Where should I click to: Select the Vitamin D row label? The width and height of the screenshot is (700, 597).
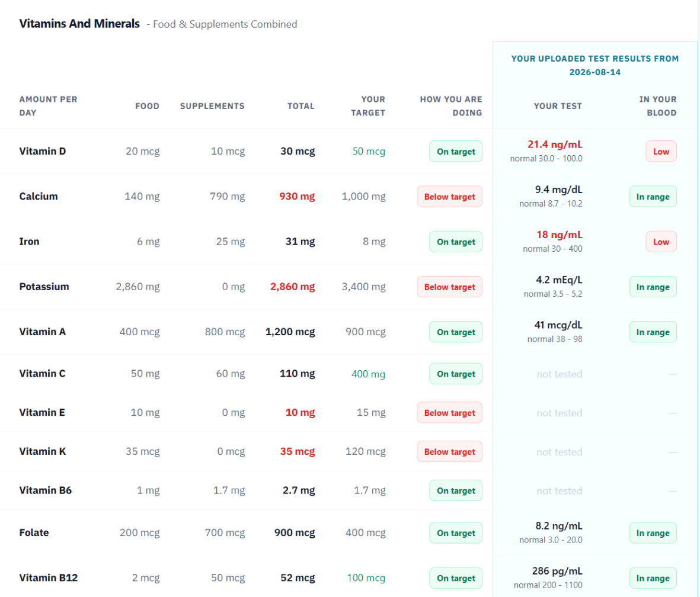(43, 151)
